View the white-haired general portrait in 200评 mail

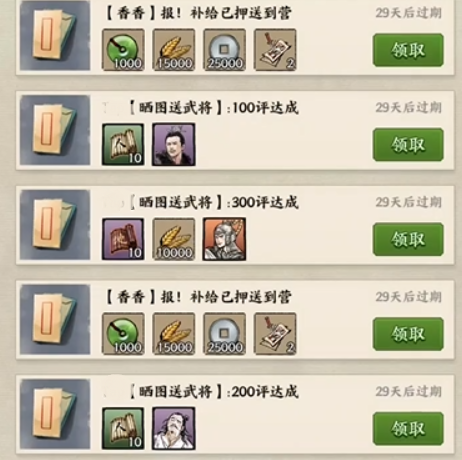tap(174, 428)
